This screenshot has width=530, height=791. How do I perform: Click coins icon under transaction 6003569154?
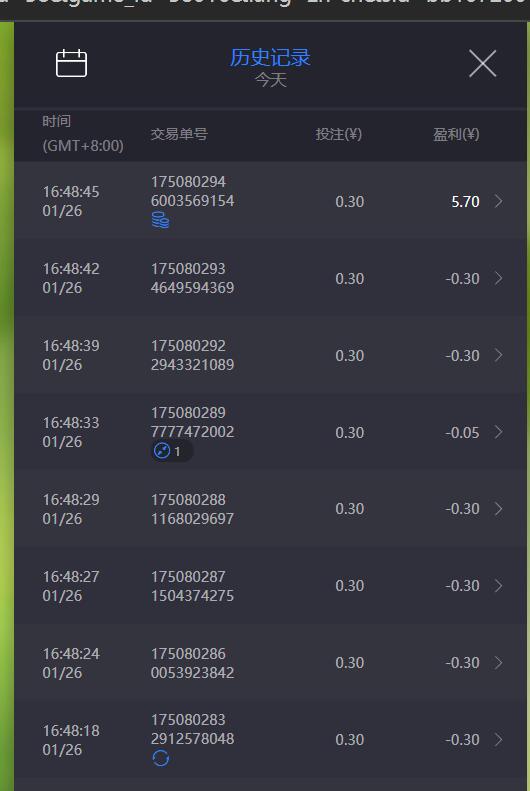pos(160,220)
